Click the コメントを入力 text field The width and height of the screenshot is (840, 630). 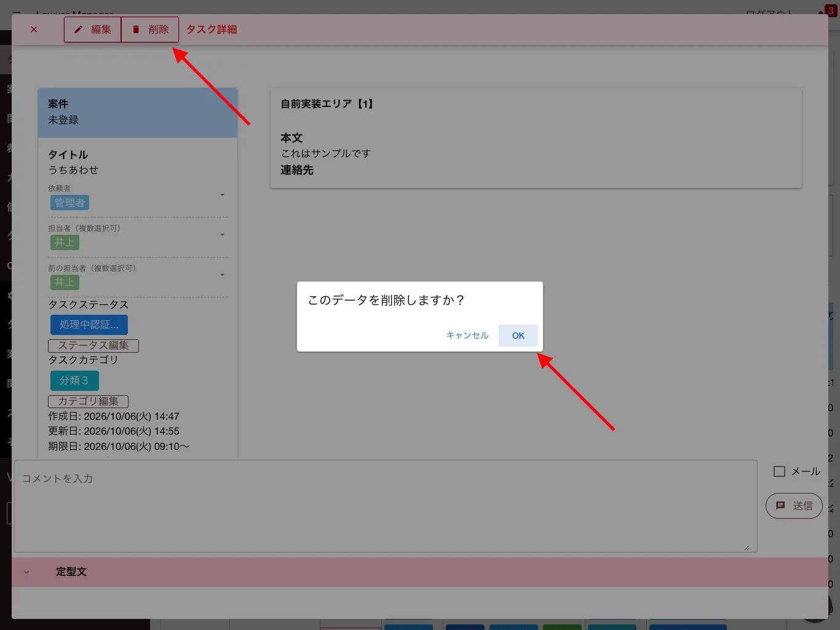(x=386, y=506)
